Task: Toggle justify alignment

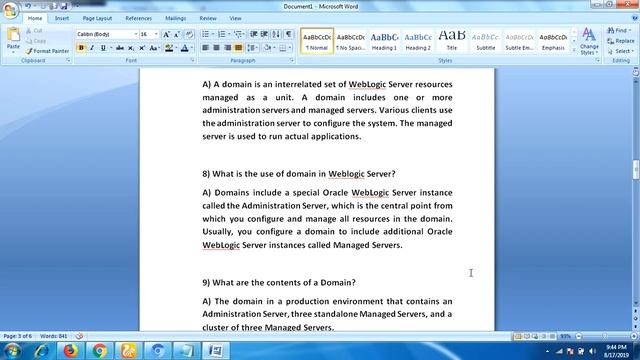Action: [238, 48]
